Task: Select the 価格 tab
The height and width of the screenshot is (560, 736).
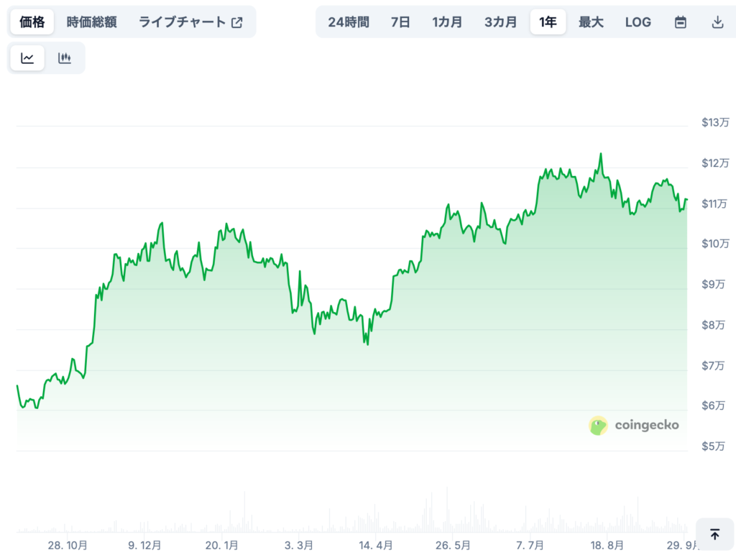Action: pyautogui.click(x=32, y=22)
